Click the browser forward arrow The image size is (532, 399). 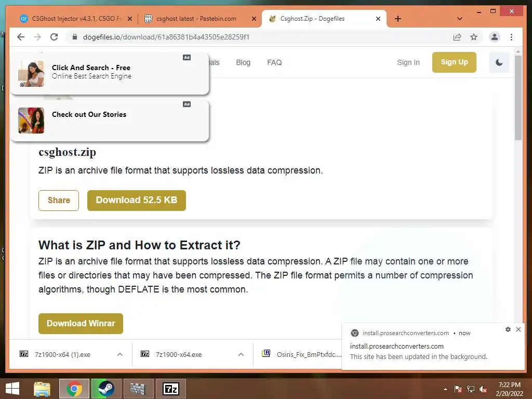click(x=37, y=37)
